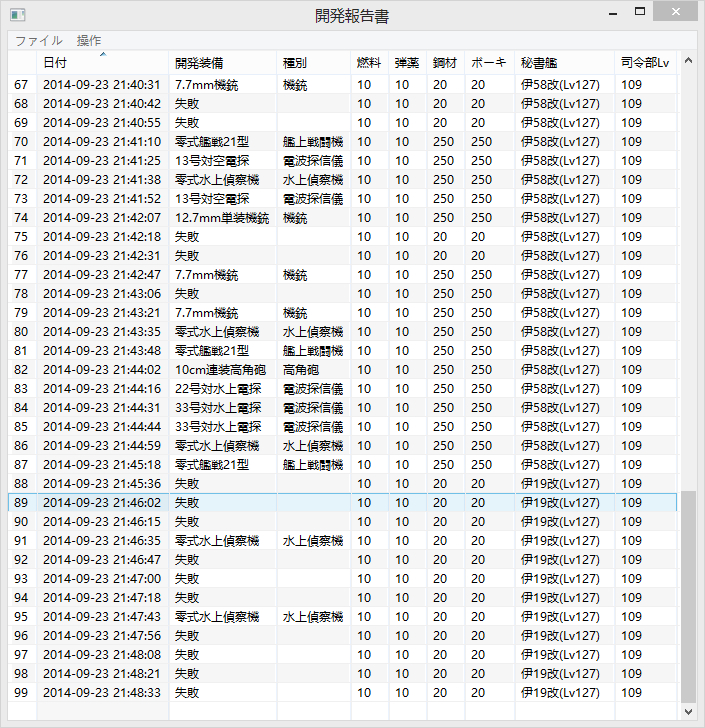The width and height of the screenshot is (705, 728).
Task: Sort by 燃料 column header
Action: click(x=370, y=63)
